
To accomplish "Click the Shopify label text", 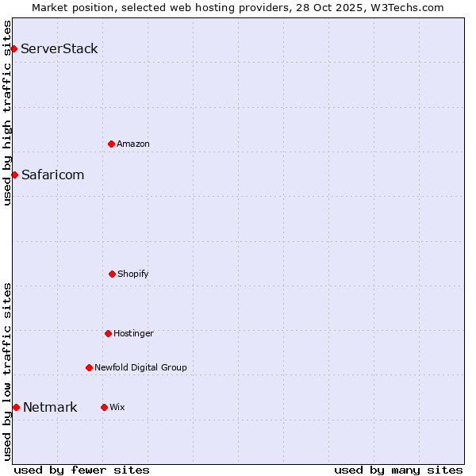I will pos(133,274).
